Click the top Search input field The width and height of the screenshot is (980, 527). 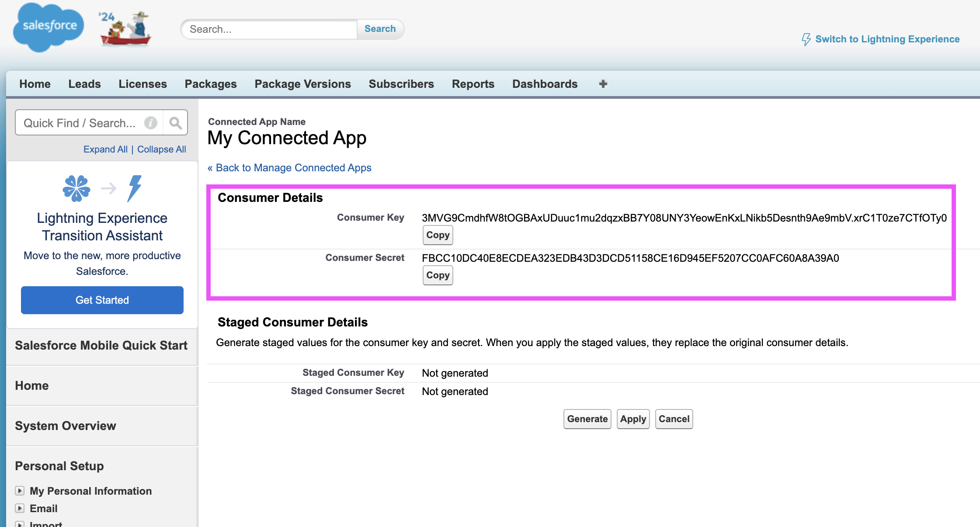(270, 29)
